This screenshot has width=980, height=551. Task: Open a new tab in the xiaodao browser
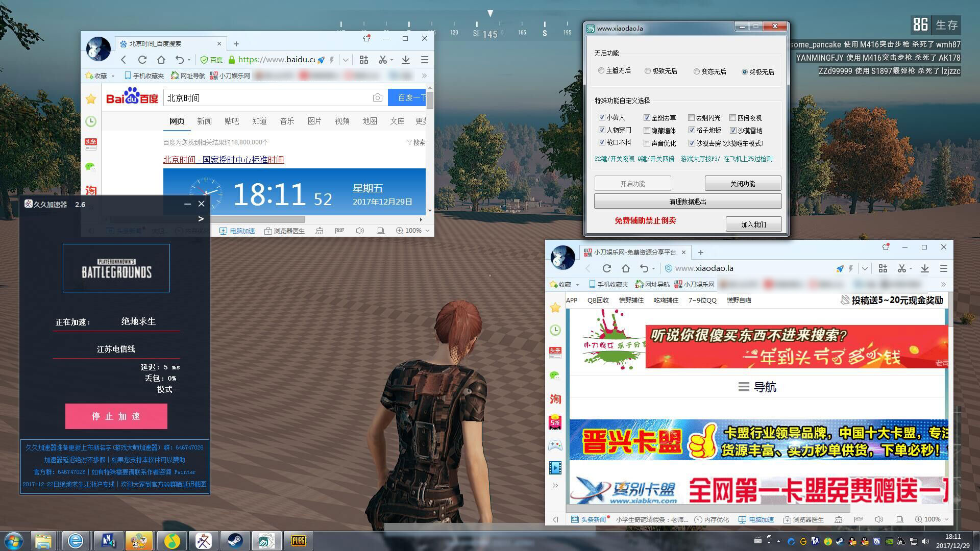(701, 253)
